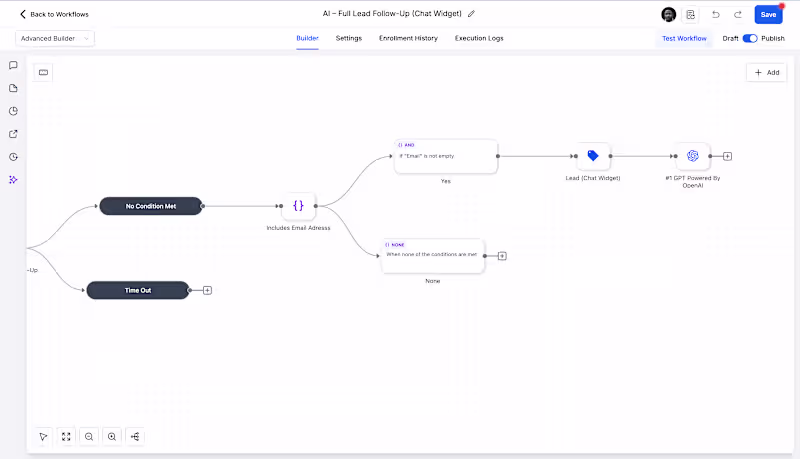Click the pencil icon to rename workflow

click(x=472, y=14)
